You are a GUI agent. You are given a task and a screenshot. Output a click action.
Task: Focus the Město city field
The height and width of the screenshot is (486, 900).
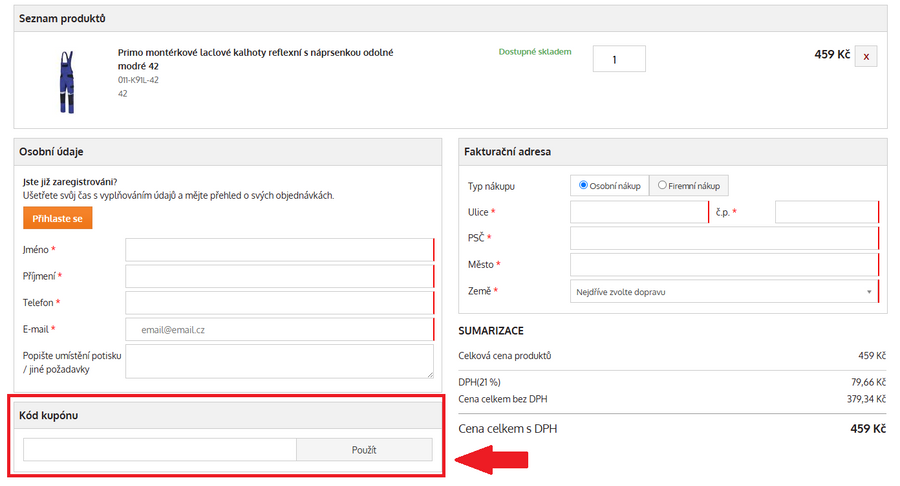724,265
